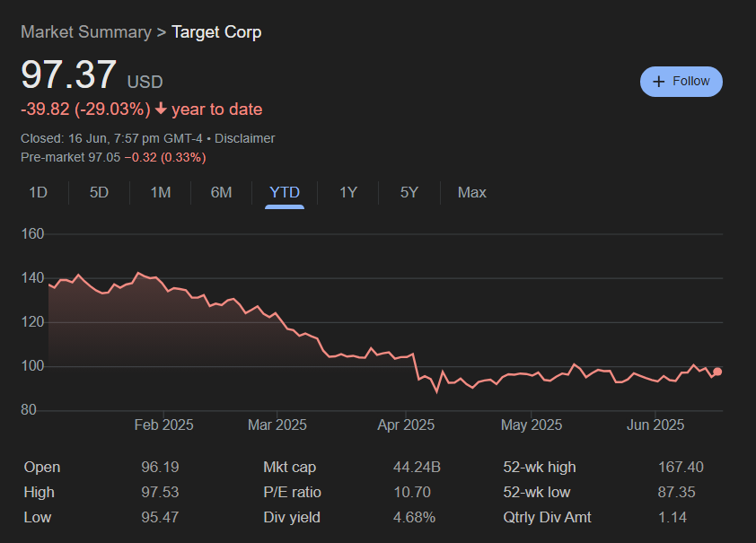Click the High value 97.53

point(160,493)
